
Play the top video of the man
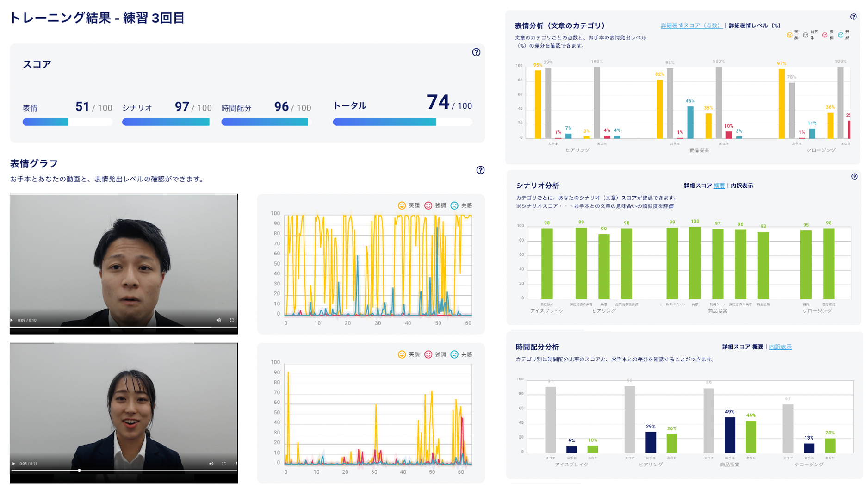[12, 320]
